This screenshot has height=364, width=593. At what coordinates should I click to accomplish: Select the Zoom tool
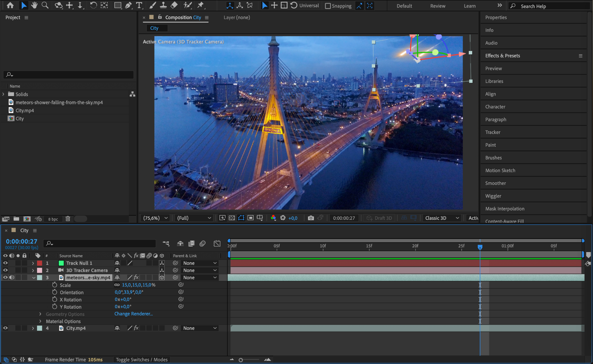point(45,5)
